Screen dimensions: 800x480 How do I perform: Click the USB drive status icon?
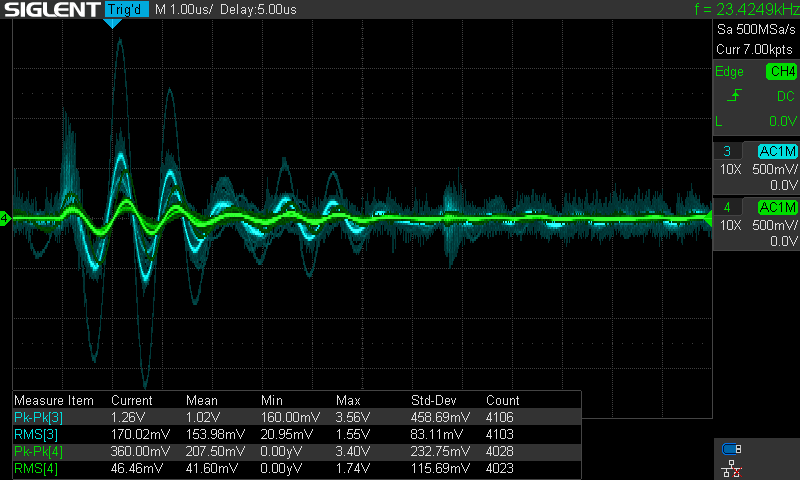click(731, 449)
